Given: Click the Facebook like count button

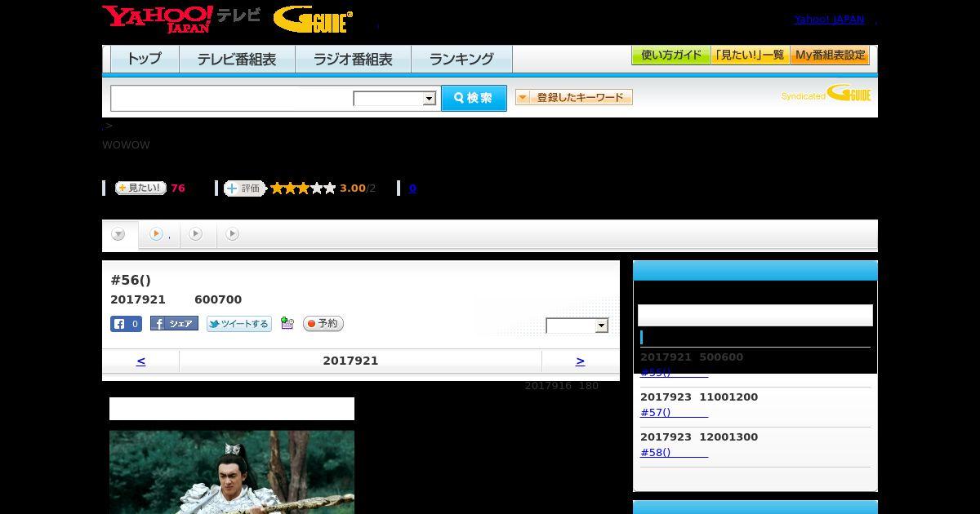Looking at the screenshot, I should point(126,324).
